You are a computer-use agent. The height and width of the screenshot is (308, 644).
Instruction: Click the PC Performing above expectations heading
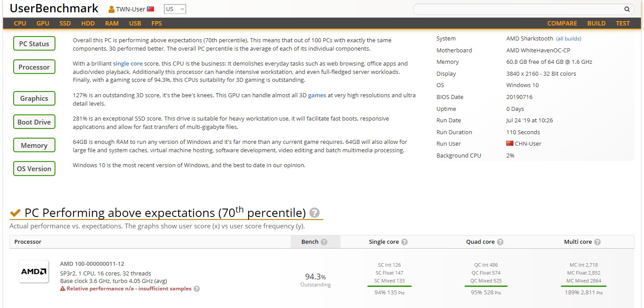pos(165,213)
